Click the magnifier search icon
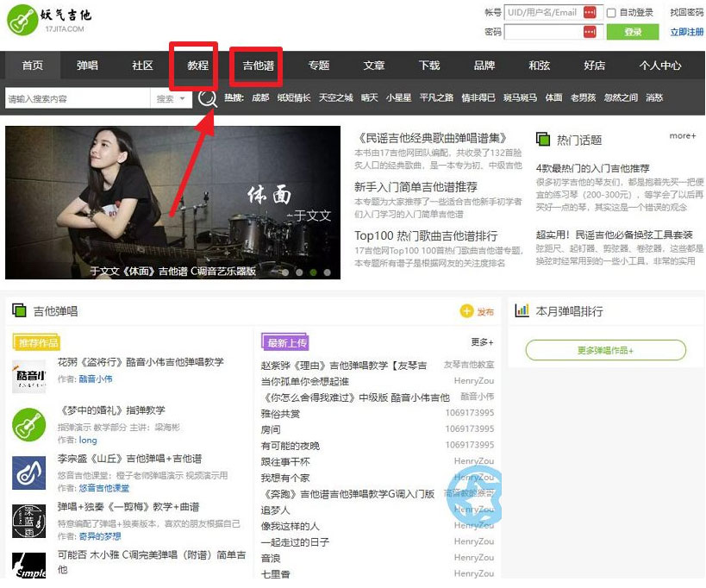 [x=207, y=98]
